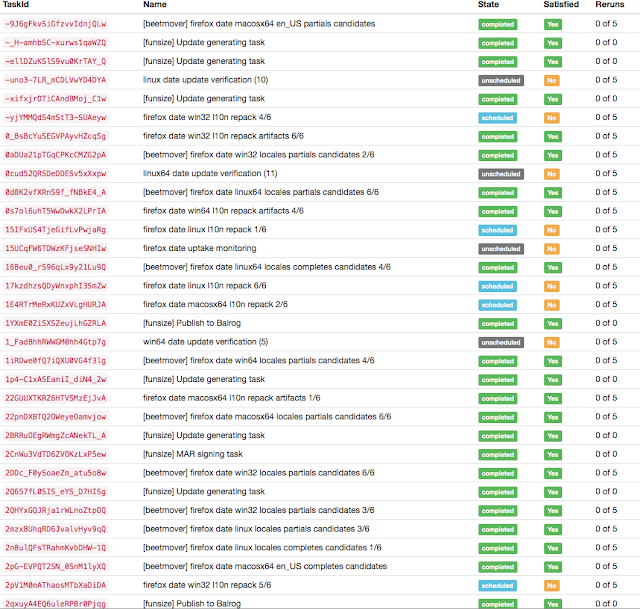
Task: Open task link 15IFxUS4TjeGifLvPwjaRg
Action: 56,230
